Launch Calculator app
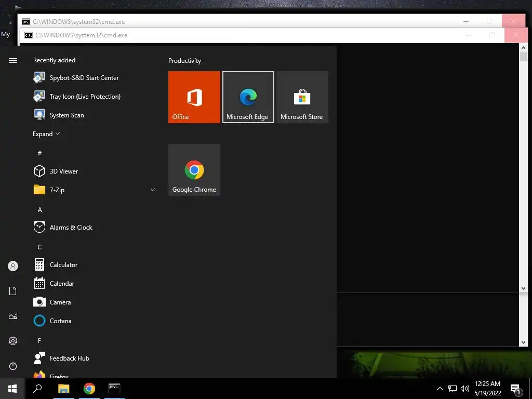This screenshot has height=399, width=532. click(x=95, y=264)
